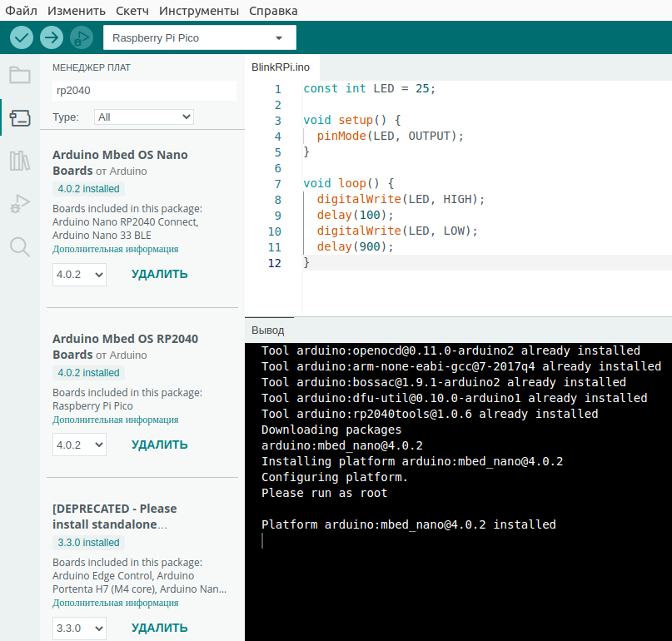Click the pinMode(LED, OUTPUT); code line
The image size is (672, 641).
pyautogui.click(x=390, y=137)
